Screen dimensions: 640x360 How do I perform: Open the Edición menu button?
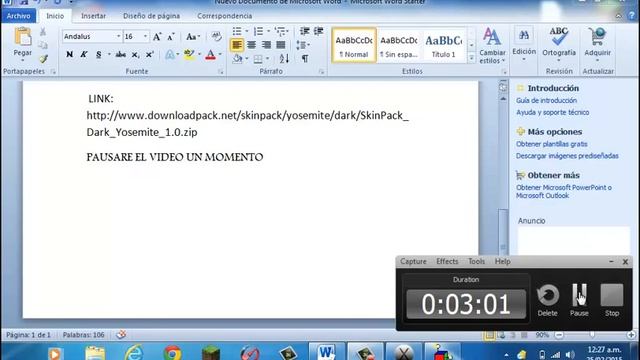click(x=524, y=44)
